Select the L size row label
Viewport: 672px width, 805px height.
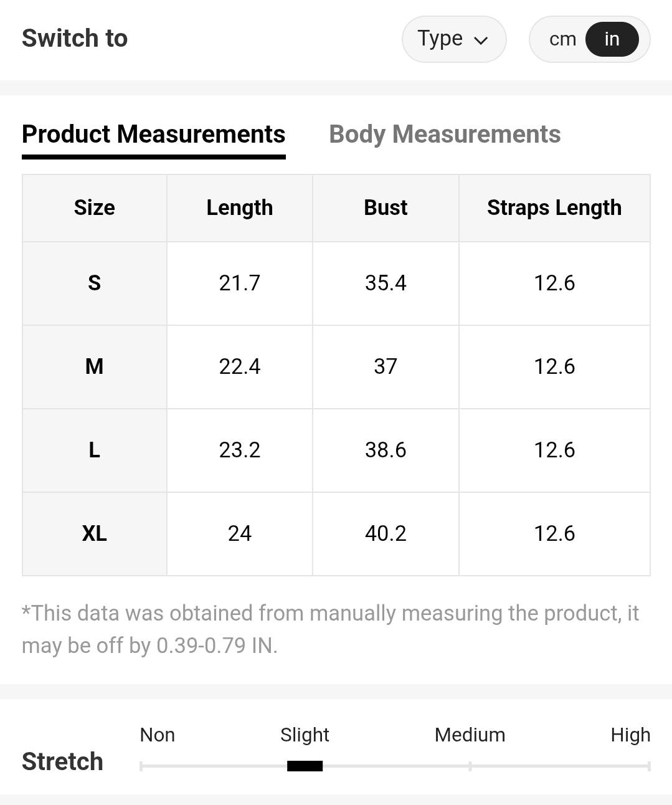95,450
